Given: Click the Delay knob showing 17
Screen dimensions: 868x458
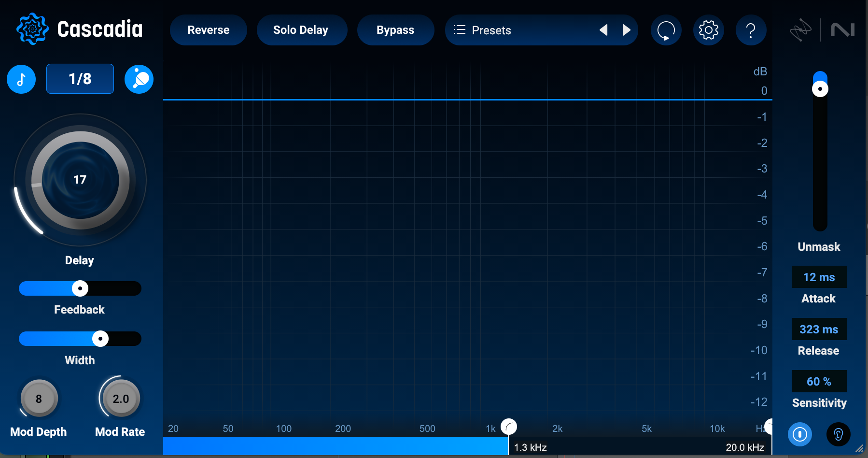Looking at the screenshot, I should point(80,180).
